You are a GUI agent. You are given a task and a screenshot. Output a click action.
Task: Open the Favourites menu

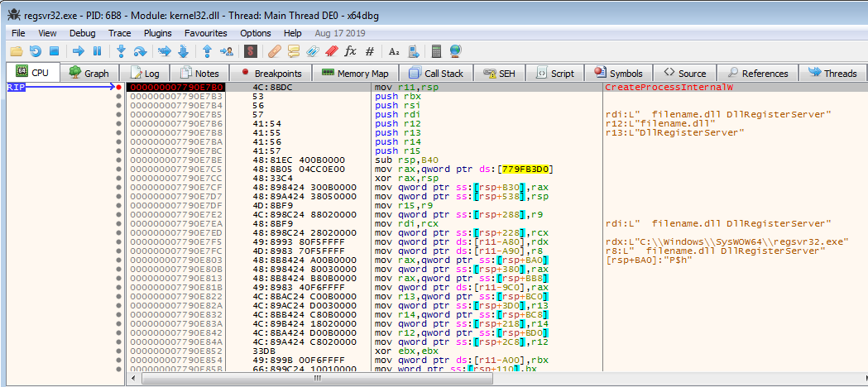pyautogui.click(x=206, y=33)
